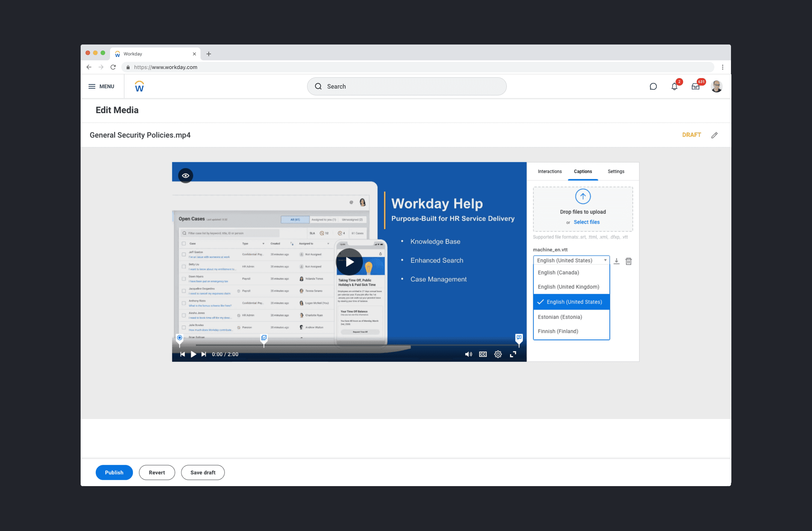
Task: Open the notifications bell
Action: 674,86
